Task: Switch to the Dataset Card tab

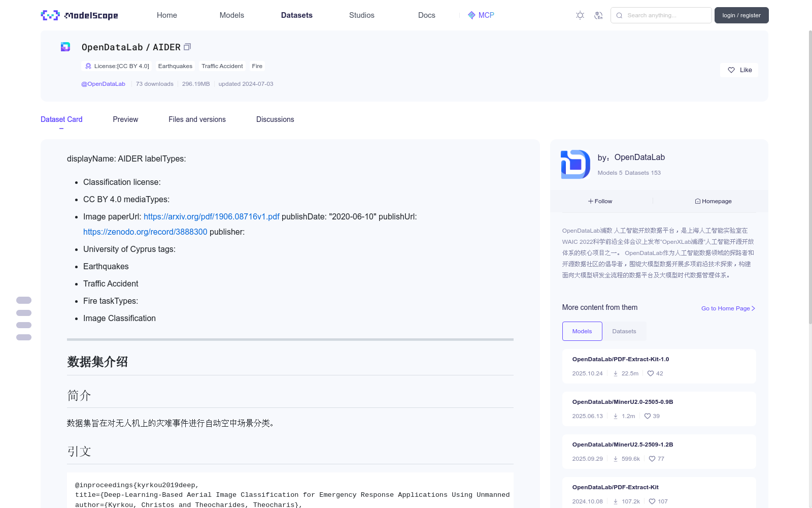Action: tap(61, 119)
